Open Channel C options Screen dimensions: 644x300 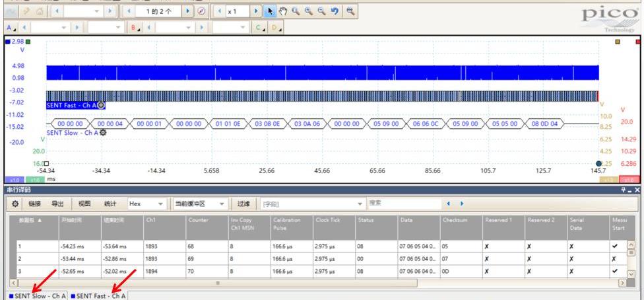pyautogui.click(x=260, y=28)
